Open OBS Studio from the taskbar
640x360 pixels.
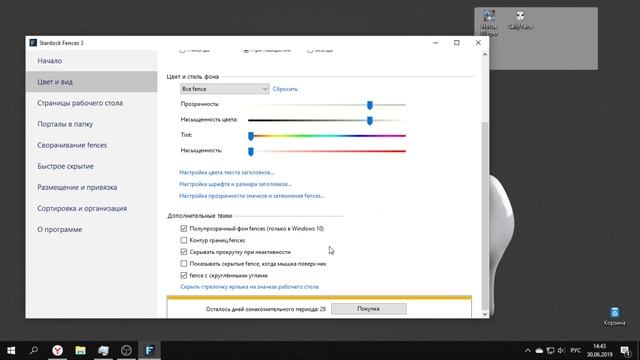coord(127,350)
